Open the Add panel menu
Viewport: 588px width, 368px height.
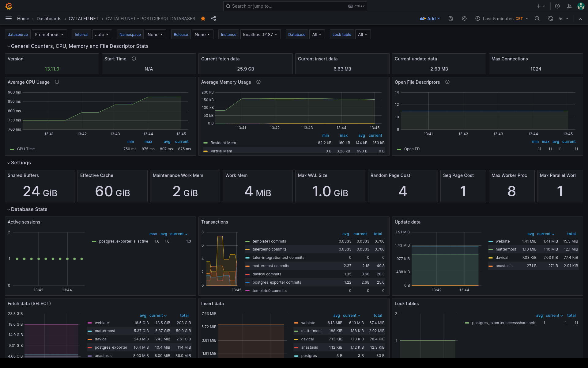tap(430, 19)
